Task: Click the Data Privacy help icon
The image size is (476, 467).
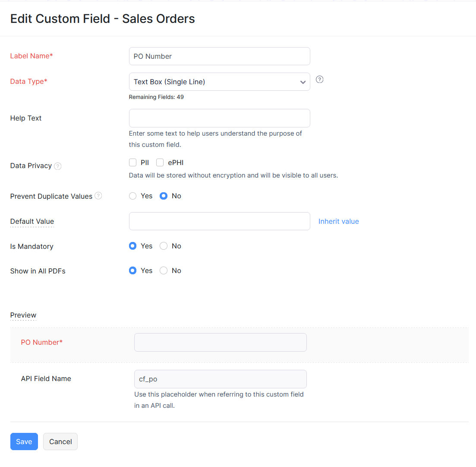Action: (58, 166)
